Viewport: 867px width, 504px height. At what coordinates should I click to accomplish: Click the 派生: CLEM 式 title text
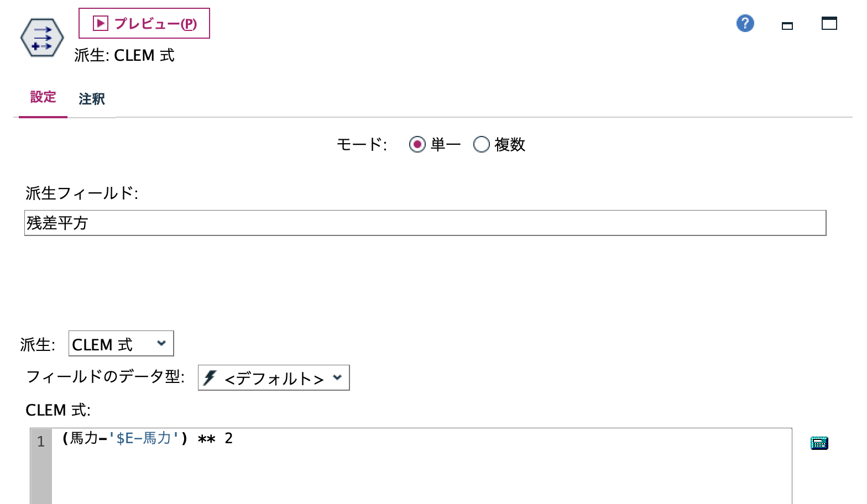tap(124, 55)
